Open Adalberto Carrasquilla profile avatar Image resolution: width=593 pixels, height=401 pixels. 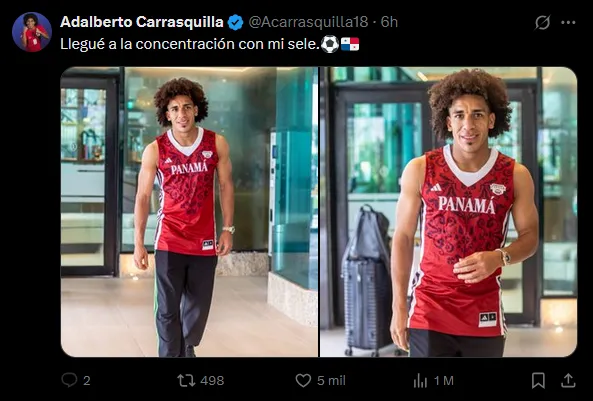32,32
